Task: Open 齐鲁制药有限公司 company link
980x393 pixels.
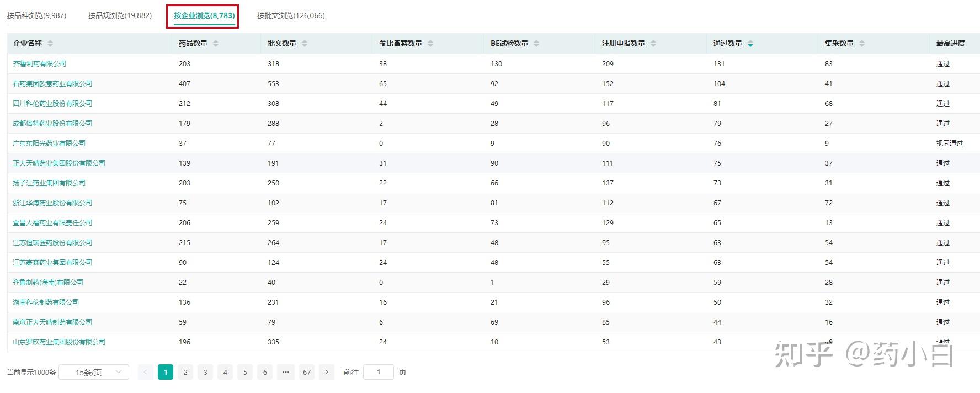Action: [x=40, y=64]
